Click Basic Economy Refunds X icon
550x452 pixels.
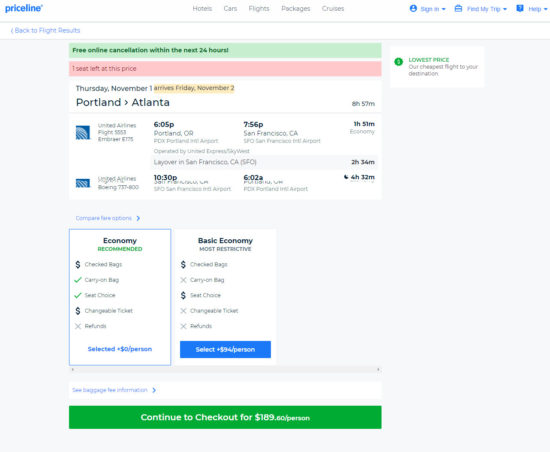(183, 326)
